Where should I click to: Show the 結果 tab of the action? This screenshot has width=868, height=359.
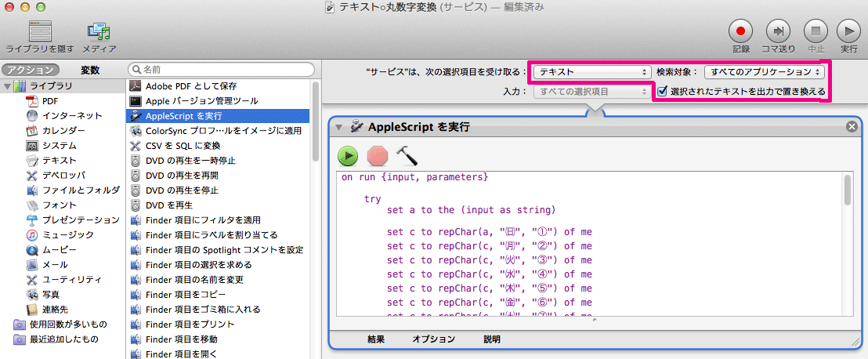tap(376, 339)
